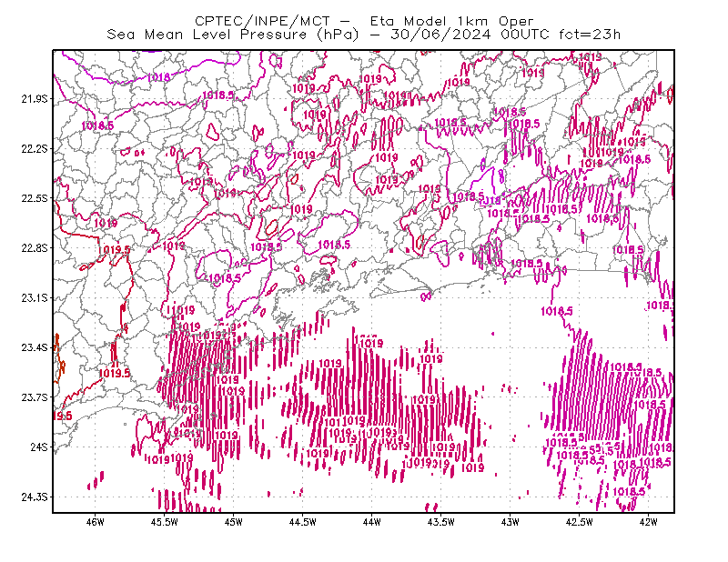Click the title line 'CPTEC/INPE/MCT - Eta Model 1km Oper'
The image size is (728, 562).
click(x=364, y=21)
